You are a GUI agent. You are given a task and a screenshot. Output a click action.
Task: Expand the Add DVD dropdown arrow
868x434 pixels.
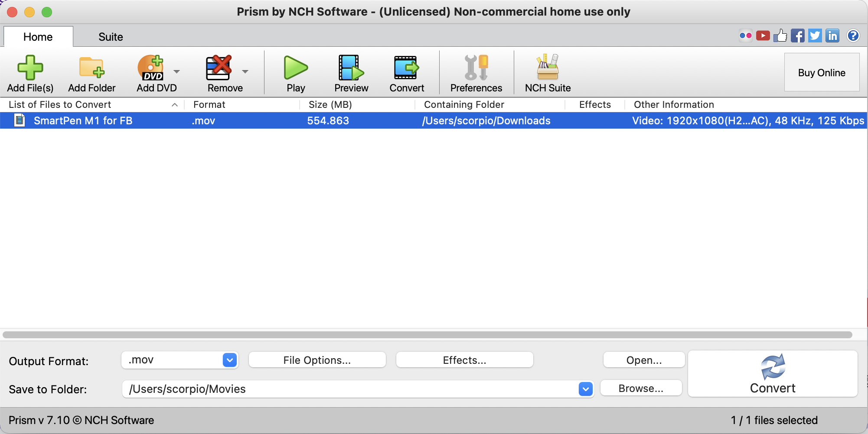[176, 71]
